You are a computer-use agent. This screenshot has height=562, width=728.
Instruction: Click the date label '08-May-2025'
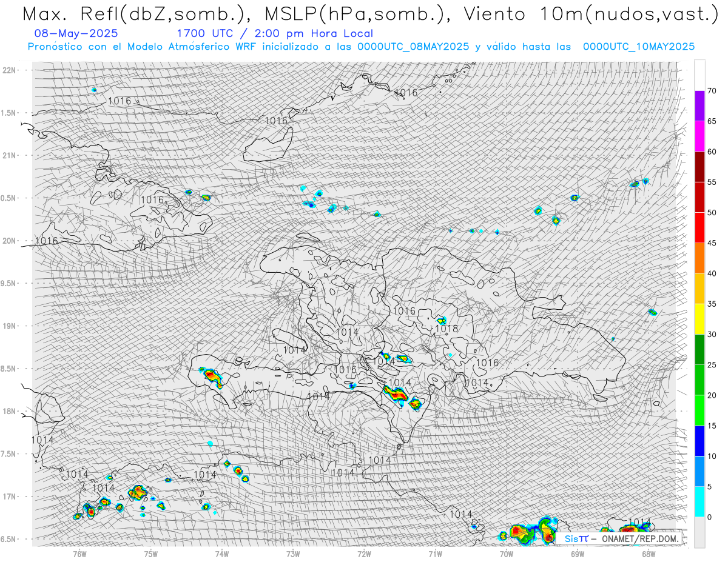coord(76,33)
